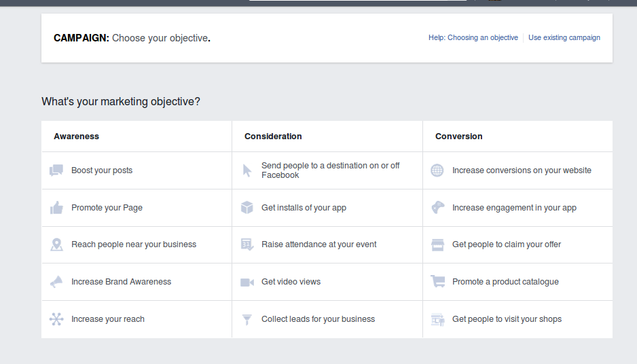Click the Boost your posts speech bubble icon
The image size is (637, 364).
(56, 170)
